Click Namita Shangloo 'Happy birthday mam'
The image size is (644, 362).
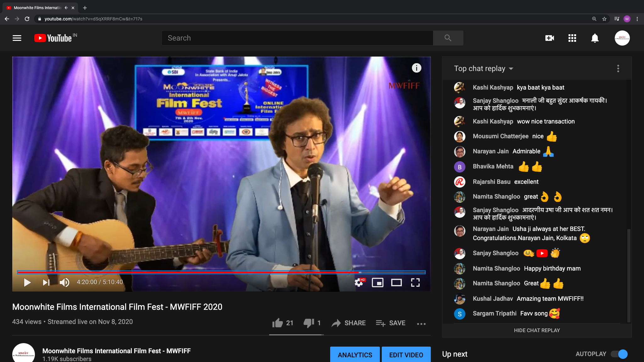point(552,268)
